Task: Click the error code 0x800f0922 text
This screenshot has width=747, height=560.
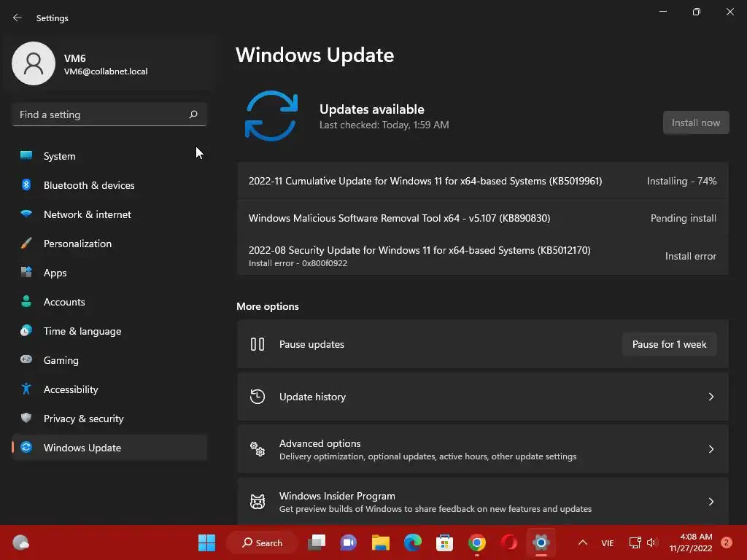Action: pyautogui.click(x=325, y=263)
